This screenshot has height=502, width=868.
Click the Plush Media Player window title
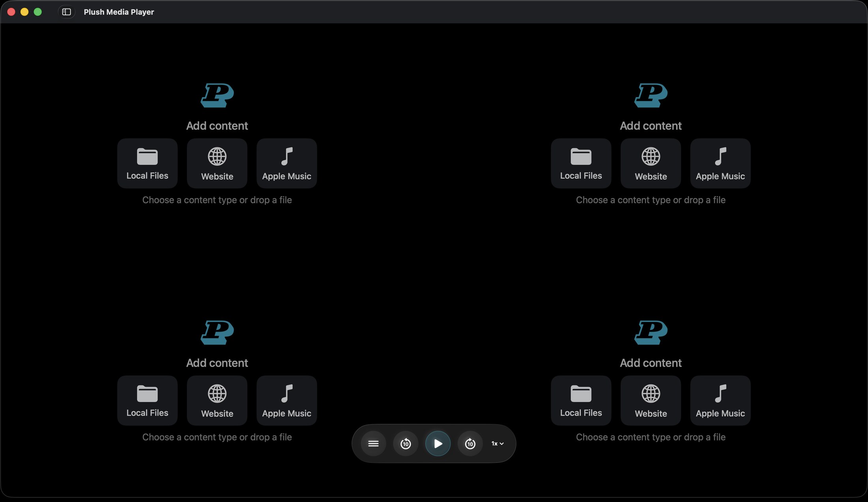pyautogui.click(x=119, y=12)
